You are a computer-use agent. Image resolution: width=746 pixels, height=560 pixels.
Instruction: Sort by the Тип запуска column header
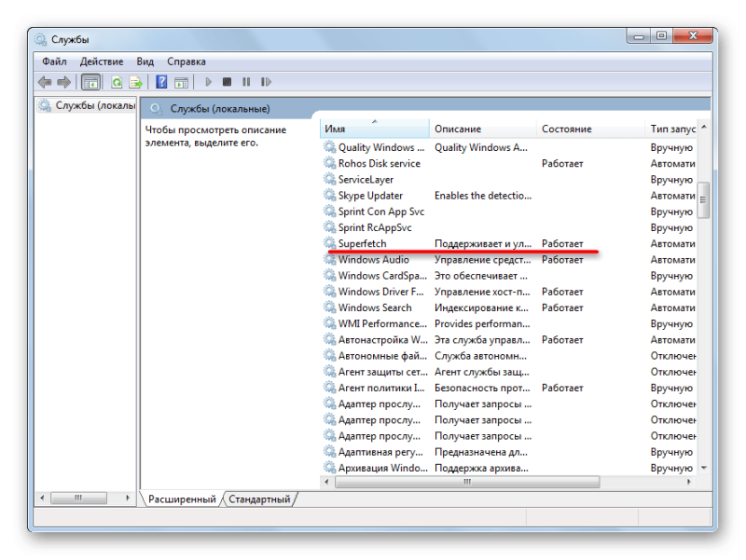pyautogui.click(x=671, y=129)
